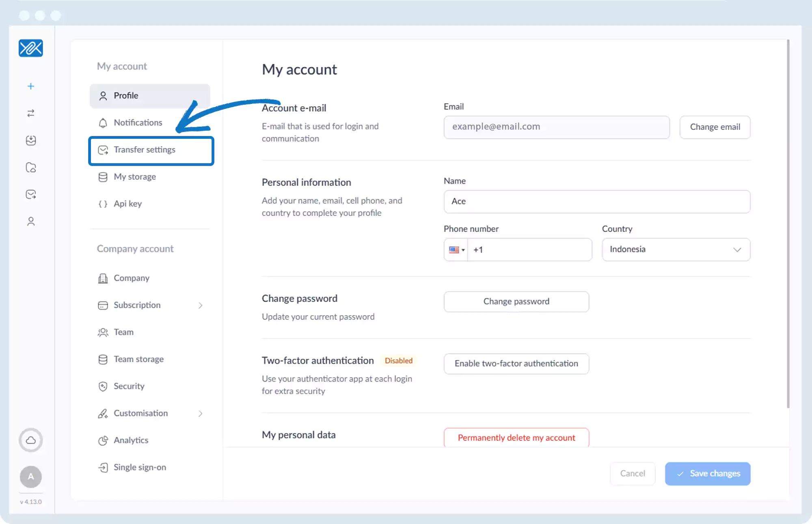Viewport: 812px width, 524px height.
Task: Open transfers arrows icon in left rail
Action: (x=31, y=113)
